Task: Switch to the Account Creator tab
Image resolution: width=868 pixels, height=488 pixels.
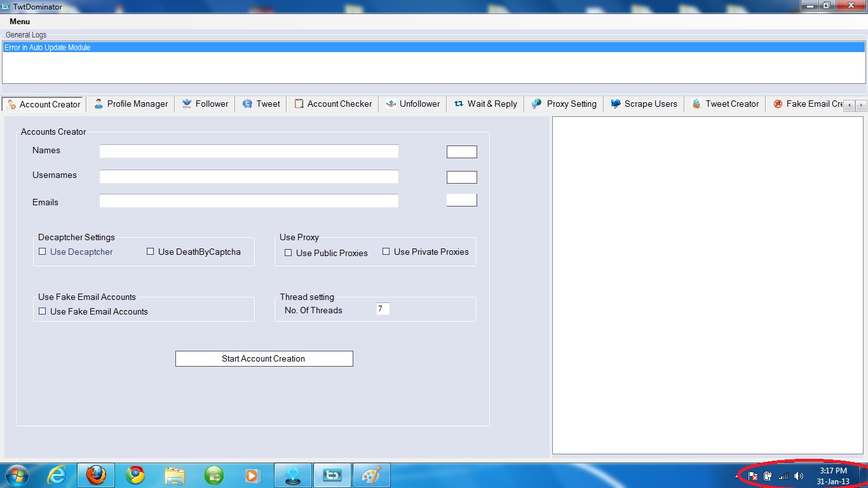Action: 44,104
